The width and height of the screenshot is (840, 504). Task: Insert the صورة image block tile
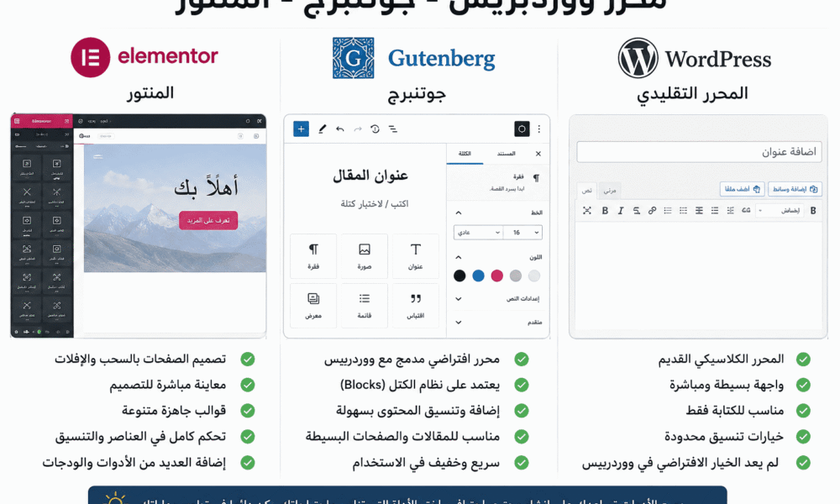pyautogui.click(x=365, y=256)
